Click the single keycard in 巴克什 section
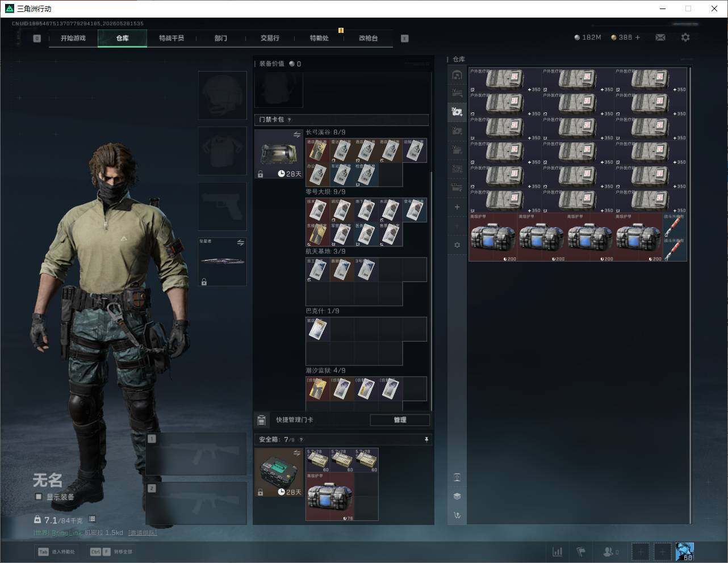Screen dimensions: 728x563 (317, 329)
